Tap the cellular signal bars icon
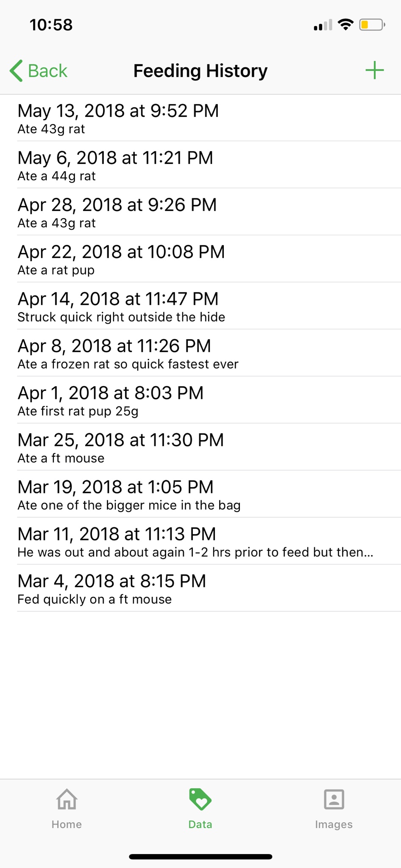This screenshot has height=868, width=401. (323, 25)
